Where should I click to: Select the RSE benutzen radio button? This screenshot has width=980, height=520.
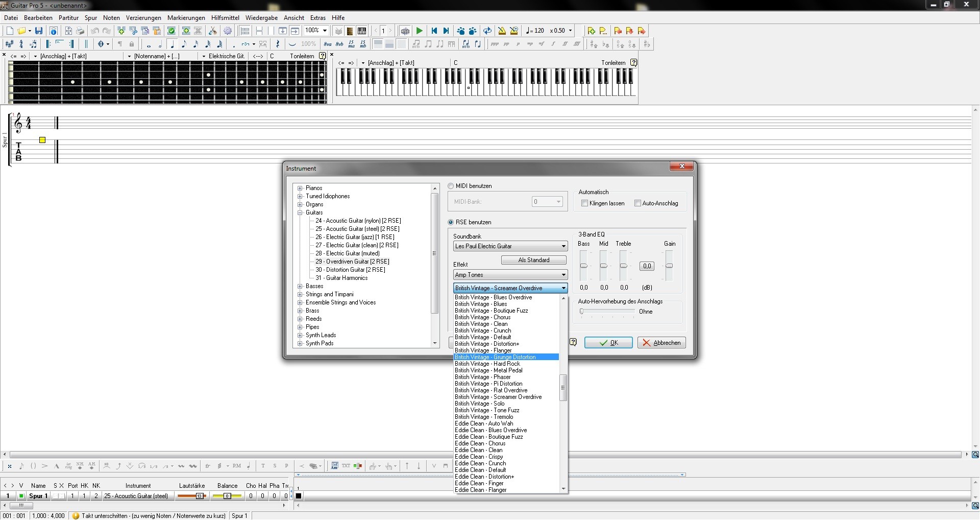coord(451,222)
